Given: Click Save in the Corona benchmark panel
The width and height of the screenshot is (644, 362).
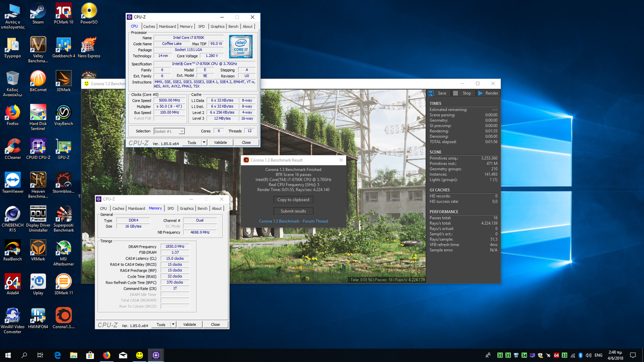Looking at the screenshot, I should coord(438,93).
